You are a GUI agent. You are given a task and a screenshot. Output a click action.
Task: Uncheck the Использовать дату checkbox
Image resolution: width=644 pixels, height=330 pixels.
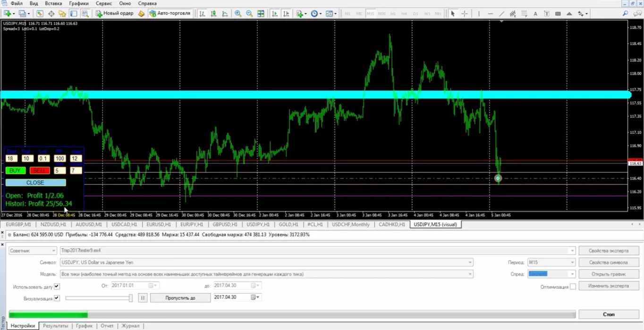click(x=57, y=286)
